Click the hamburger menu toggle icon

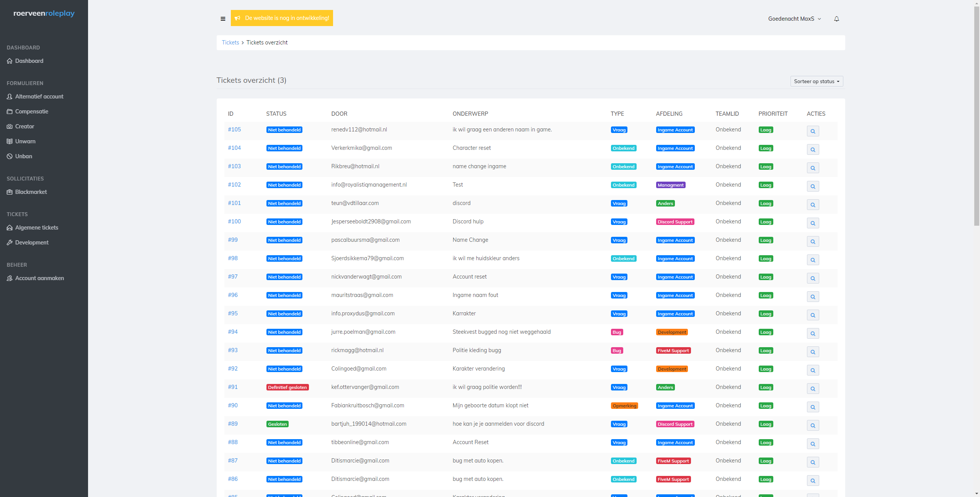coord(223,18)
